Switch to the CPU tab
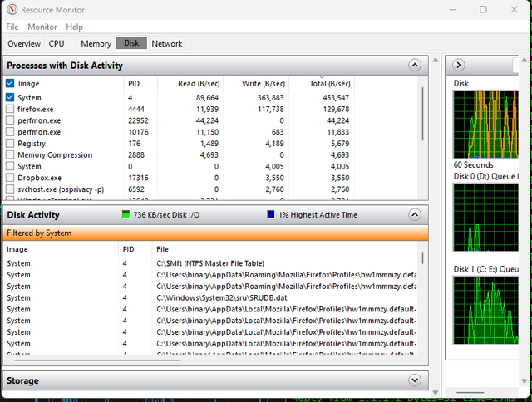The width and height of the screenshot is (532, 402). (x=57, y=43)
